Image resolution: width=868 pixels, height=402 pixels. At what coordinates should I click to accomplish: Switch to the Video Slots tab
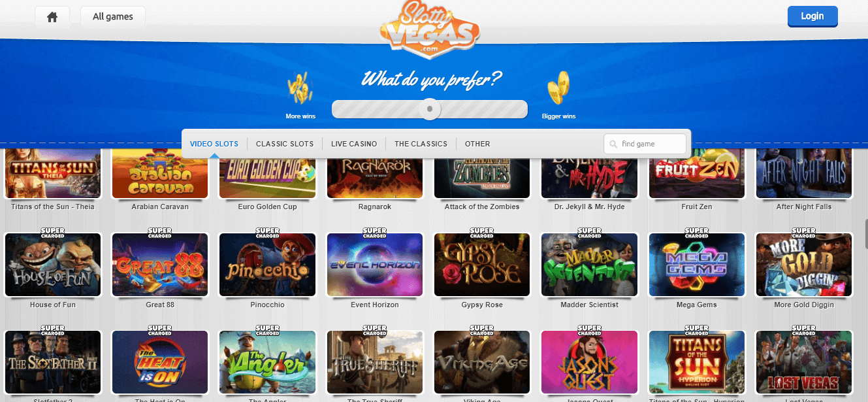click(214, 144)
